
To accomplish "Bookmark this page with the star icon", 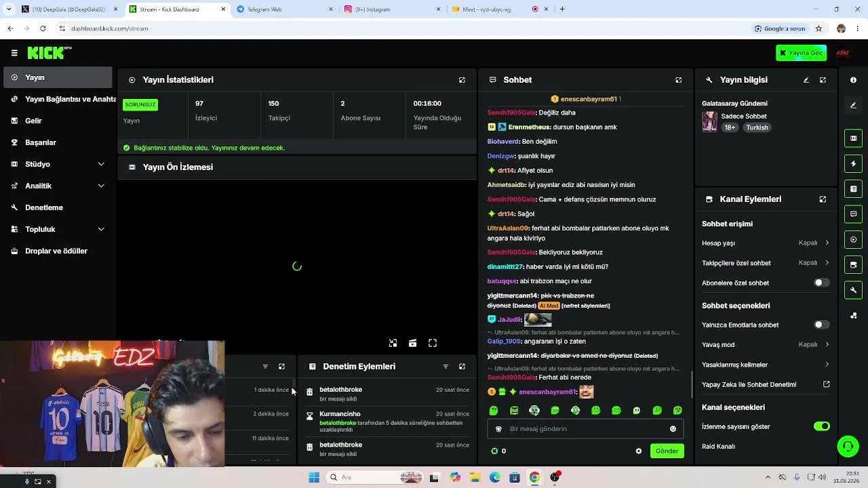I will [x=818, y=28].
